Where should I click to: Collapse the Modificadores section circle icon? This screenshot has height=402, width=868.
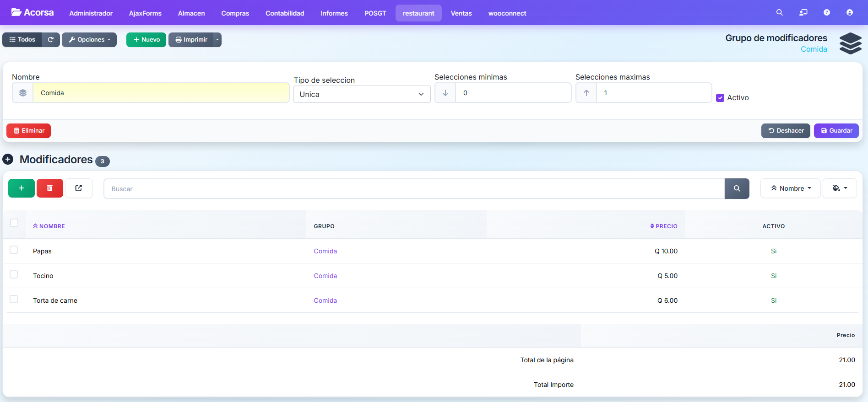[x=8, y=160]
